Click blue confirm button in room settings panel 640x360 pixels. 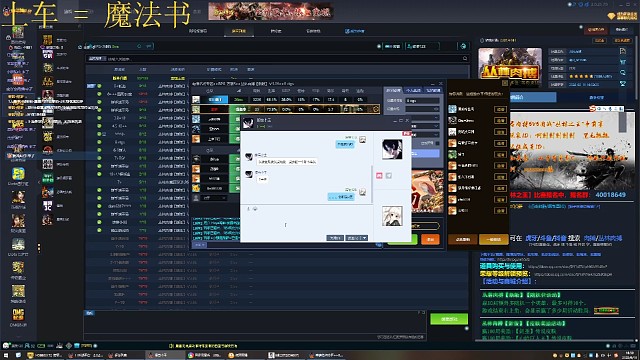click(426, 153)
